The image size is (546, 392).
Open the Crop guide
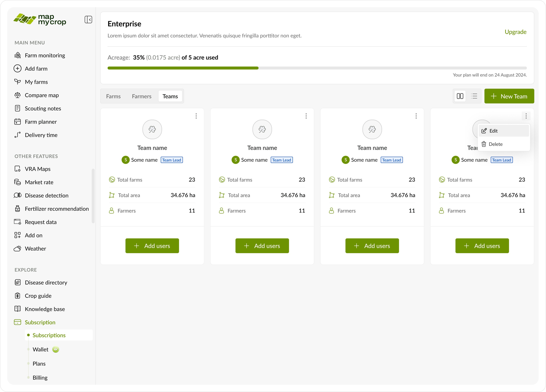click(x=38, y=296)
